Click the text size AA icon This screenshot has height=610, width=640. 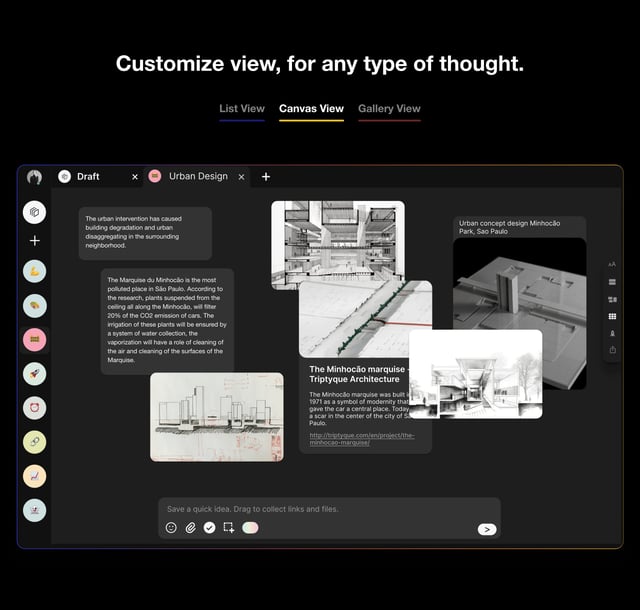[612, 265]
